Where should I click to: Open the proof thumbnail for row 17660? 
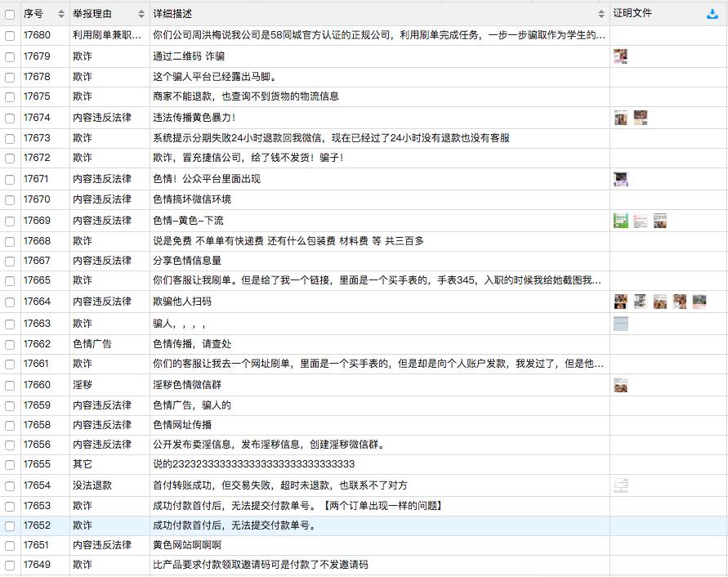tap(621, 385)
